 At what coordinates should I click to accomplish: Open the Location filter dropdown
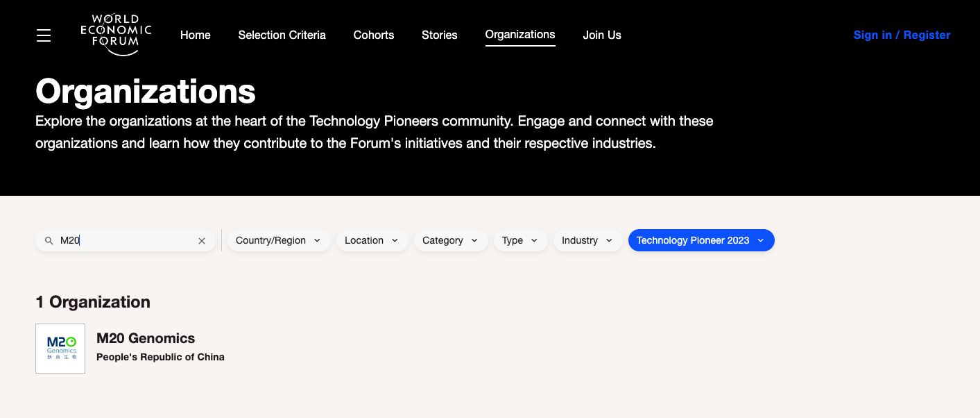tap(371, 240)
